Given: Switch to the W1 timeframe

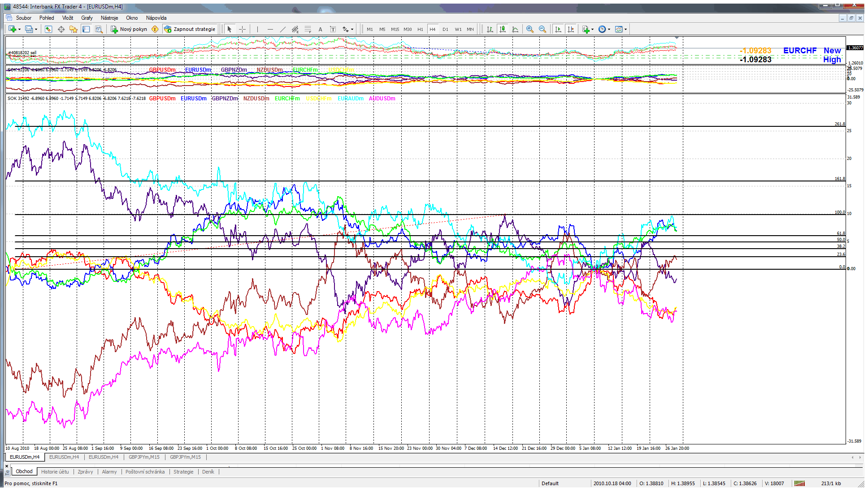Looking at the screenshot, I should tap(458, 29).
